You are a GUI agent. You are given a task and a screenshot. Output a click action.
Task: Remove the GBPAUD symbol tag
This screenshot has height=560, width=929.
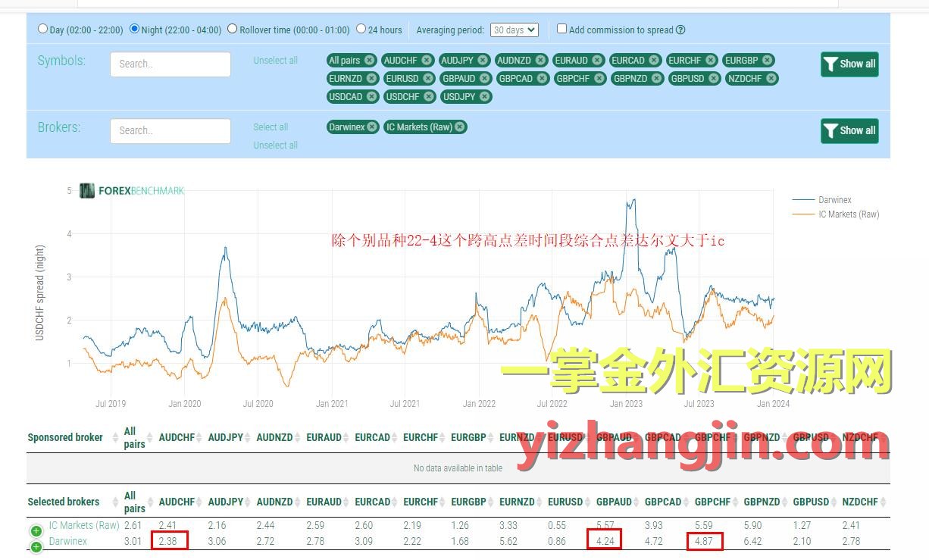(x=485, y=79)
